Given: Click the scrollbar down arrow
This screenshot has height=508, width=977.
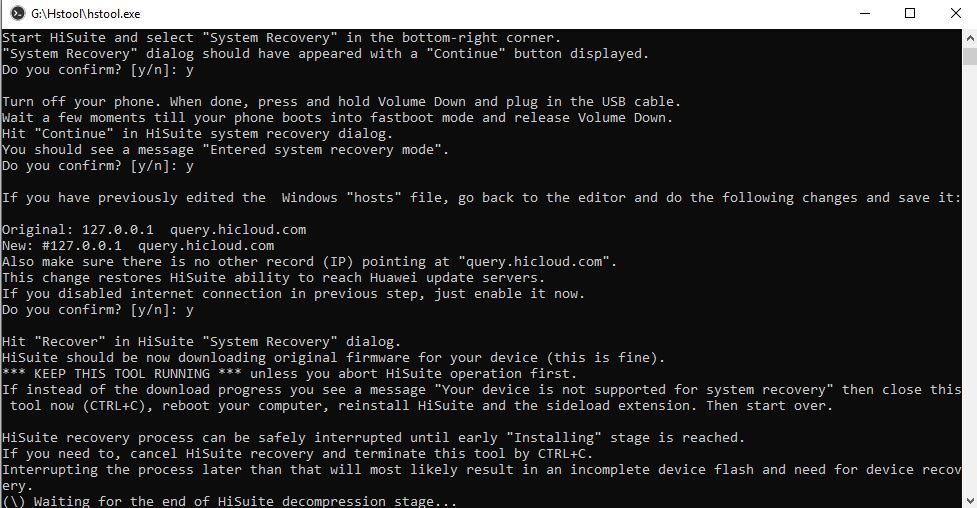Looking at the screenshot, I should coord(970,500).
